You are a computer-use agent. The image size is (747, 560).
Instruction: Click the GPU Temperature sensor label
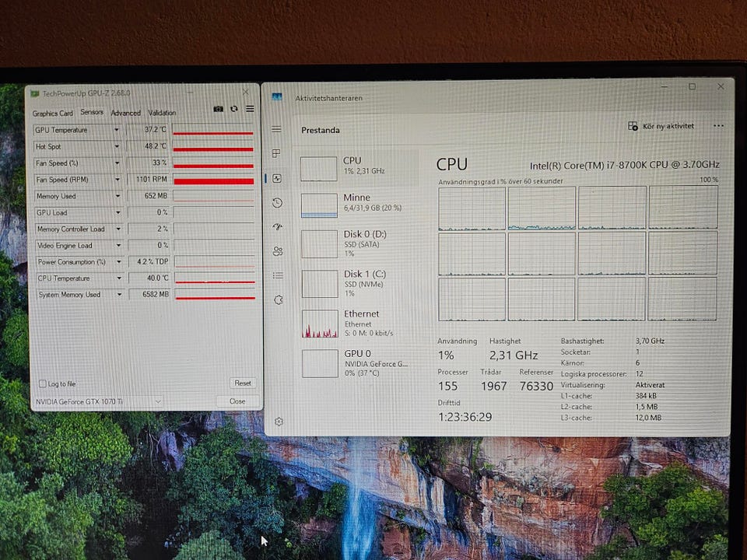61,130
